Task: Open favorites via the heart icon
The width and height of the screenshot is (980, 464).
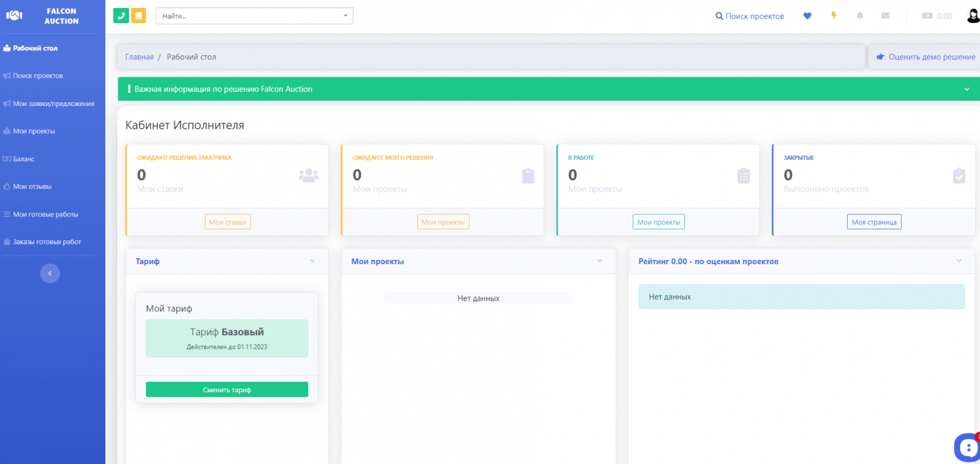Action: (x=807, y=16)
